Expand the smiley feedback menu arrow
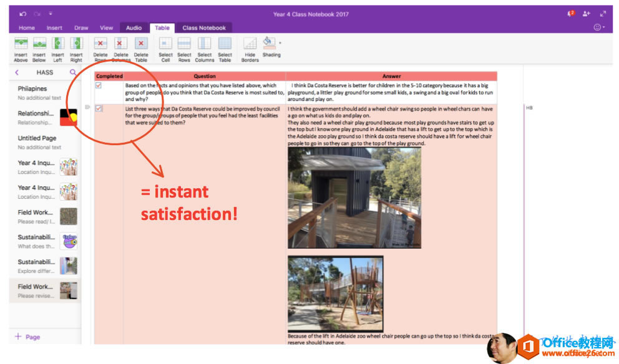 [603, 26]
